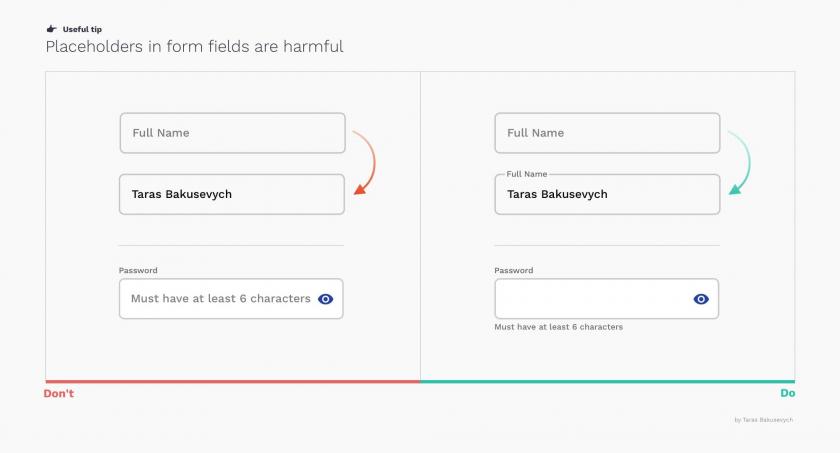Click the green bar under right panel
This screenshot has height=453, width=840.
click(x=608, y=382)
